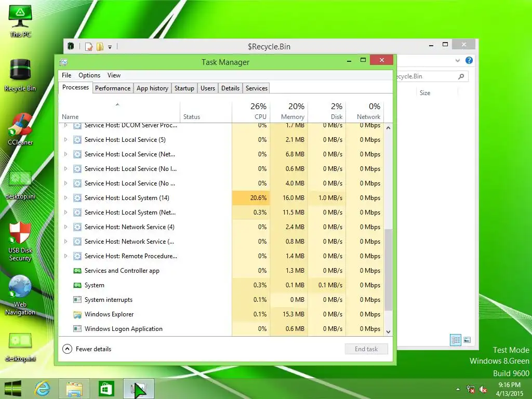The height and width of the screenshot is (399, 532).
Task: Open the Recycle Bin desktop icon
Action: coord(20,75)
